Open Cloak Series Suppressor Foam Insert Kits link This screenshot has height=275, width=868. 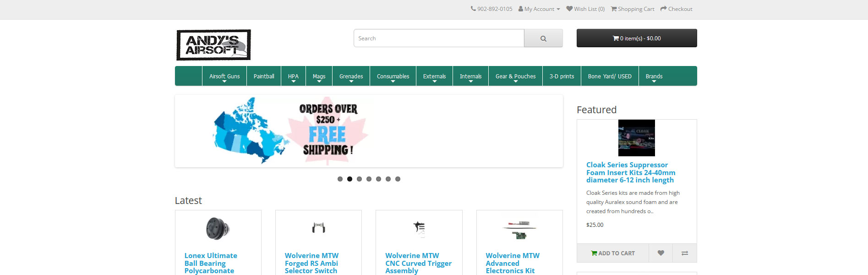point(631,172)
